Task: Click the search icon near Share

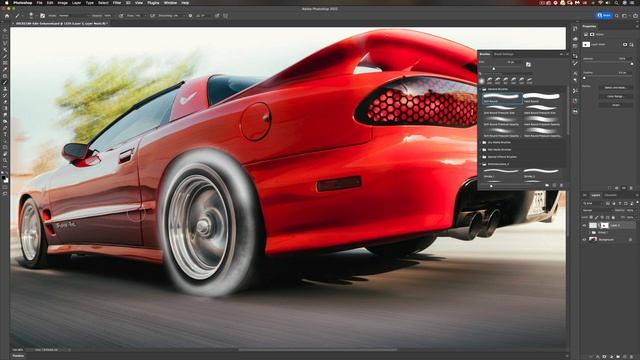Action: click(617, 16)
